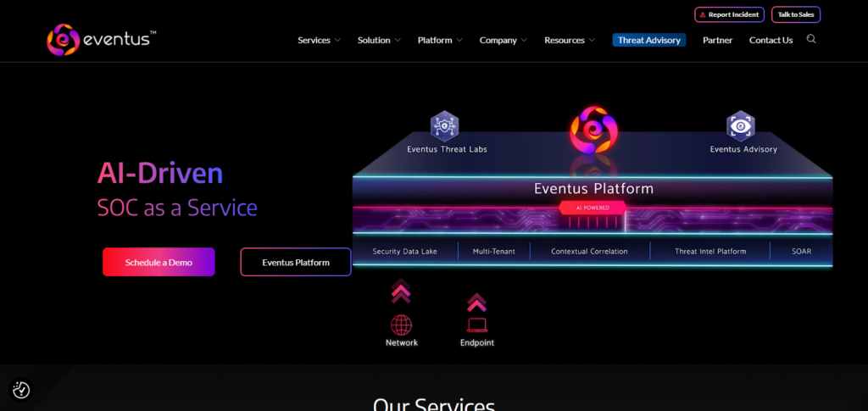The height and width of the screenshot is (411, 868).
Task: Expand the Platform dropdown menu
Action: (x=440, y=41)
